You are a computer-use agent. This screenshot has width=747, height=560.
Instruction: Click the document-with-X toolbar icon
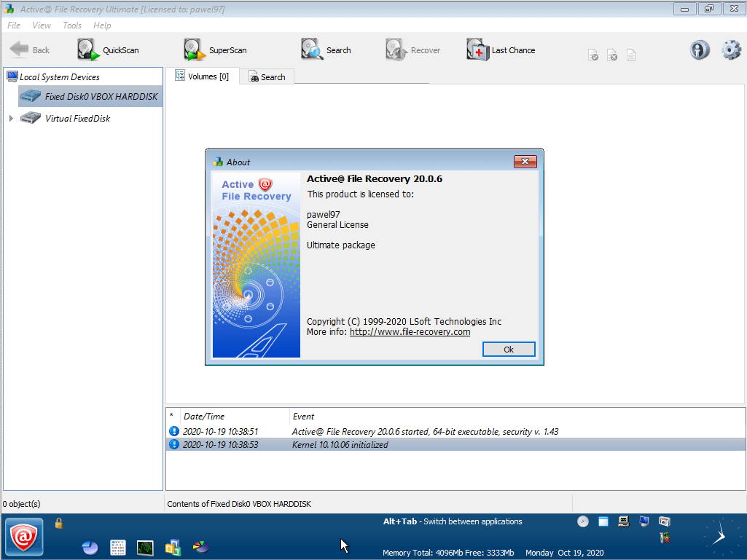612,55
